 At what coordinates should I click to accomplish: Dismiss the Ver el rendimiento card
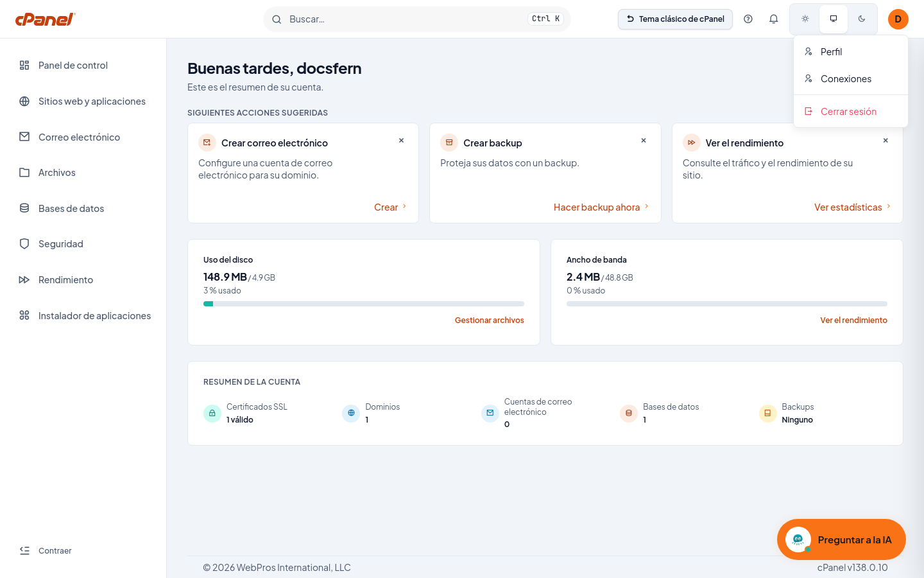point(886,141)
